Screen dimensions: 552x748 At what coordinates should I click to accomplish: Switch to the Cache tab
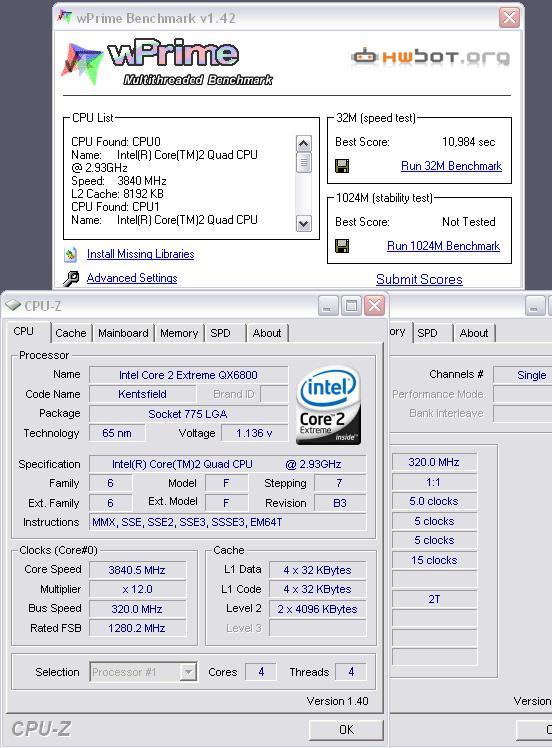click(x=71, y=333)
